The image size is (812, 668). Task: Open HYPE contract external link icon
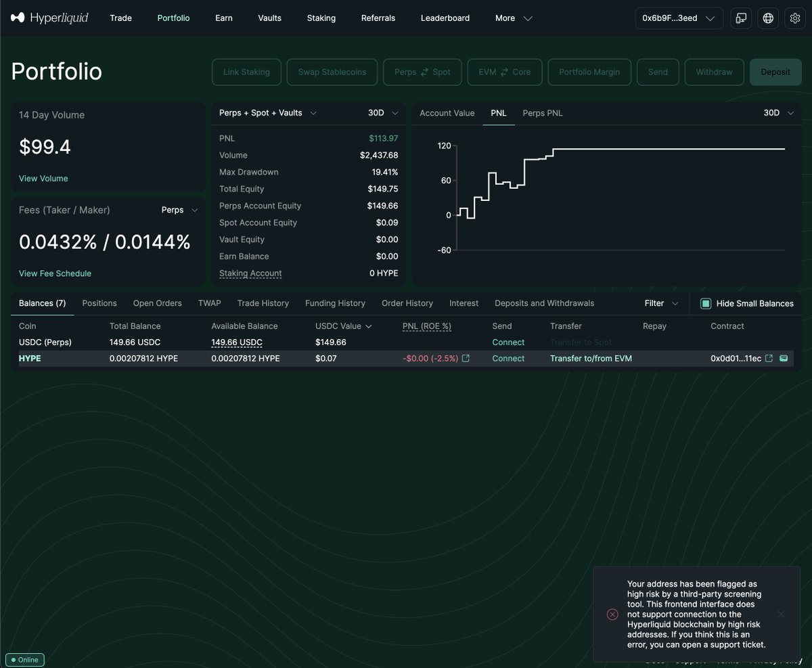(x=769, y=359)
